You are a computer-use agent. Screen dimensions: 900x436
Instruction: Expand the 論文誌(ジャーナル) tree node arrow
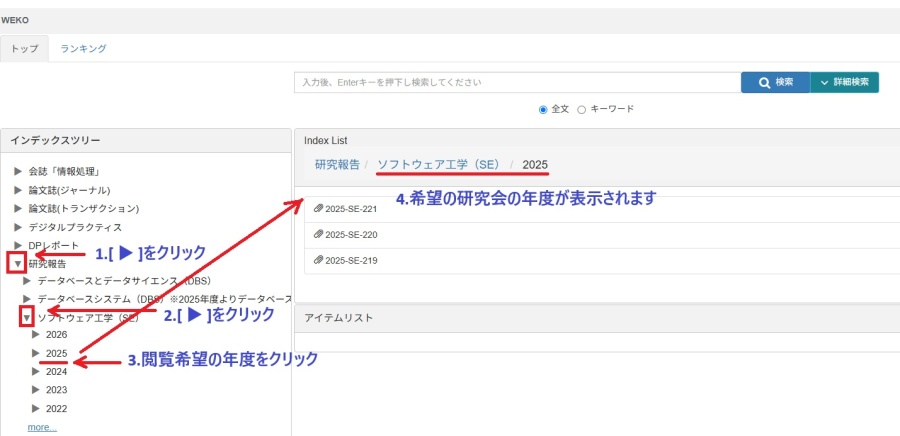[x=18, y=190]
